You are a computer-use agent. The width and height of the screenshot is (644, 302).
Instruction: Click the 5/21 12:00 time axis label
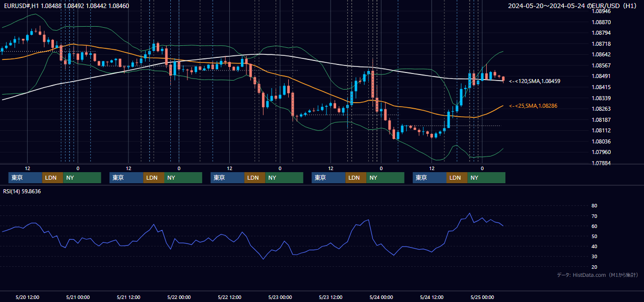128,297
